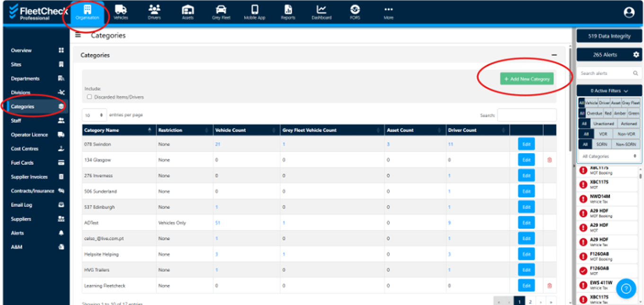
Task: Expand the 0 Active Filters dropdown
Action: (x=609, y=90)
